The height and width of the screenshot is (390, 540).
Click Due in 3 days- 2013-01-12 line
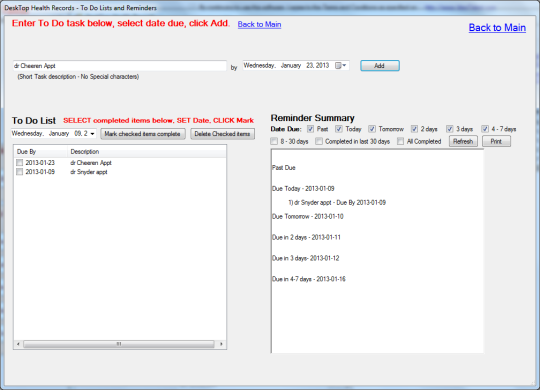[305, 258]
